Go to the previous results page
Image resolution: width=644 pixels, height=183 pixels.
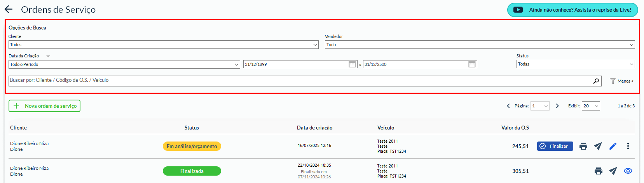[508, 106]
